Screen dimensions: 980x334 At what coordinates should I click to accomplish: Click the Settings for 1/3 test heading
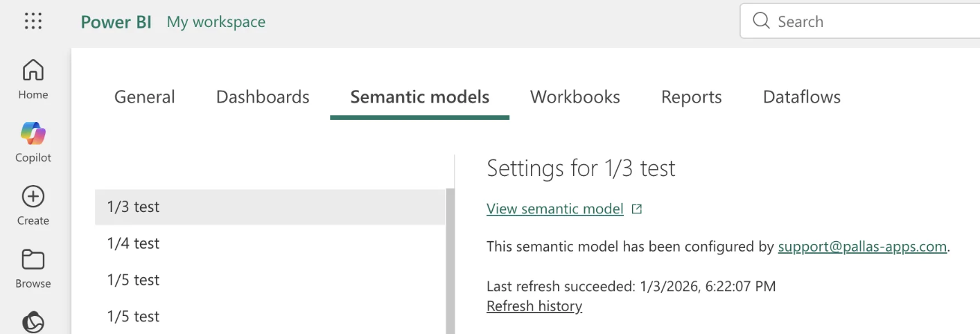coord(581,168)
